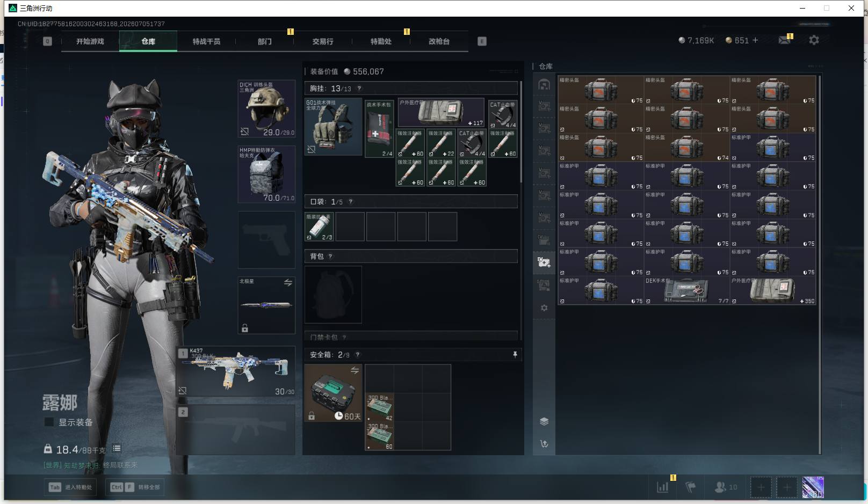868x504 pixels.
Task: Expand weight details list next to 18.4/88千克
Action: pos(117,448)
